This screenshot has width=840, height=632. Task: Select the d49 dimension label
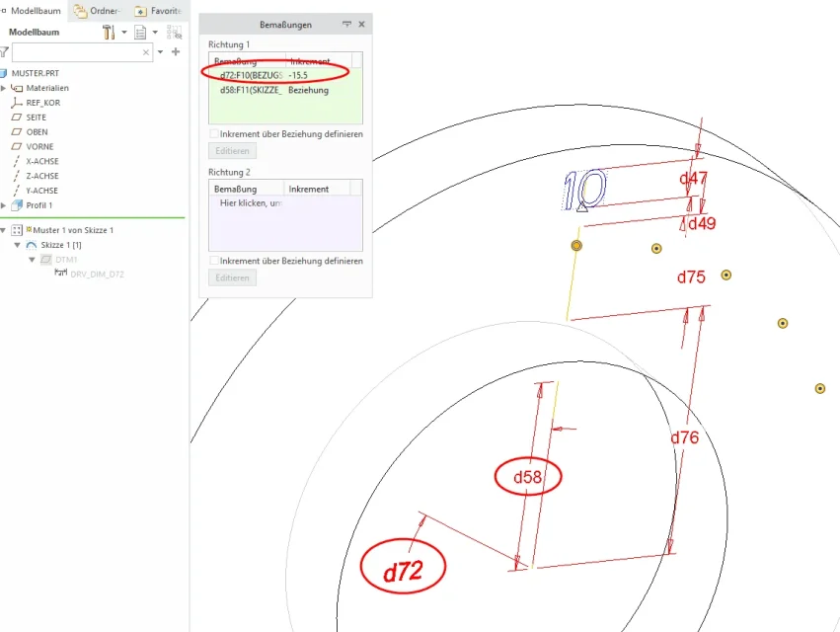click(702, 223)
